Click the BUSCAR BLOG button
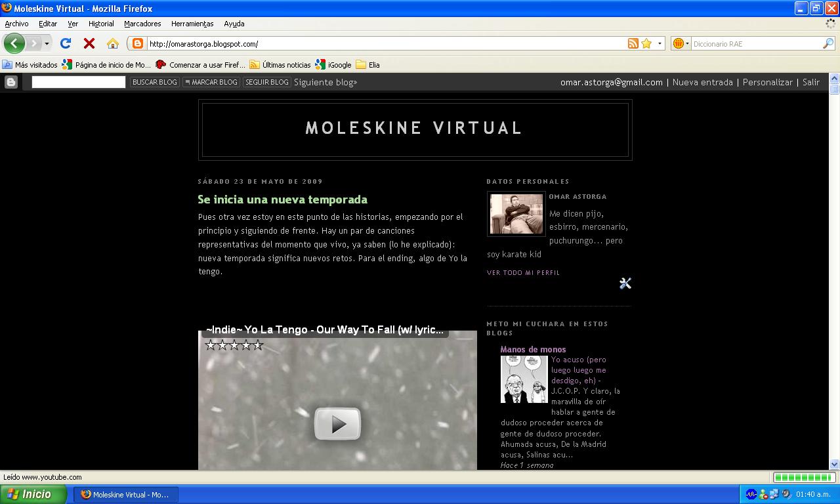This screenshot has width=840, height=504. (x=155, y=82)
